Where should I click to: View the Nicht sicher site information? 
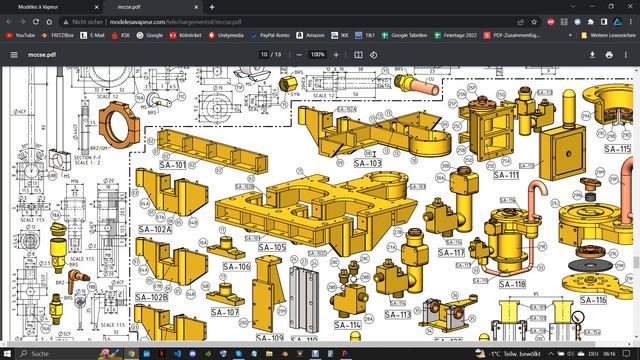pos(82,22)
